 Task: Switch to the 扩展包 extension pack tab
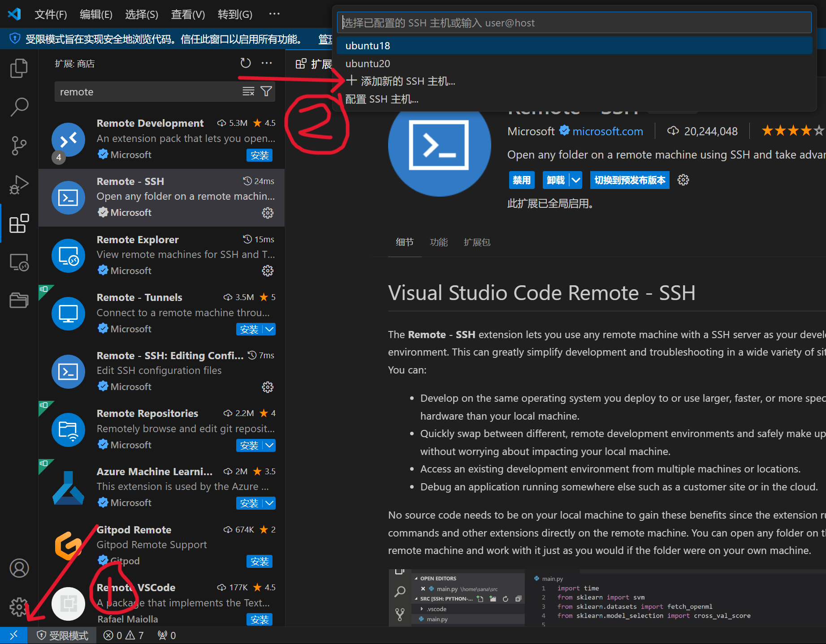point(477,242)
